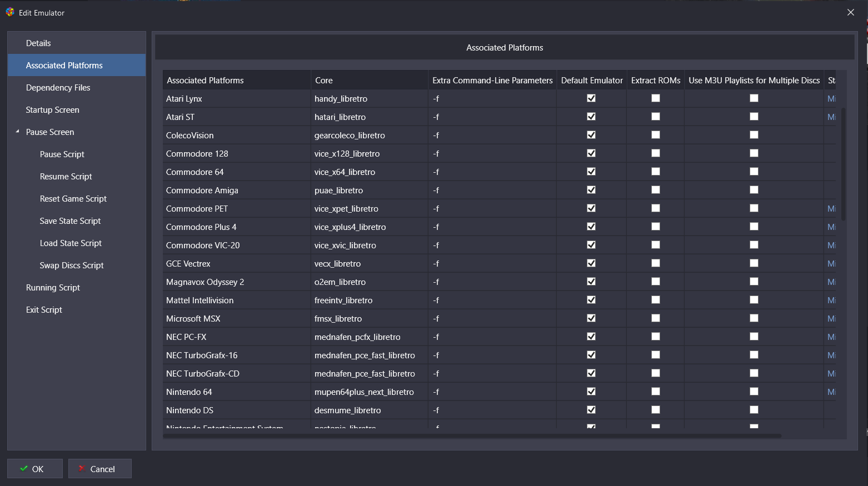The height and width of the screenshot is (486, 868).
Task: Click the link in GCE Vectrex row
Action: (x=831, y=264)
